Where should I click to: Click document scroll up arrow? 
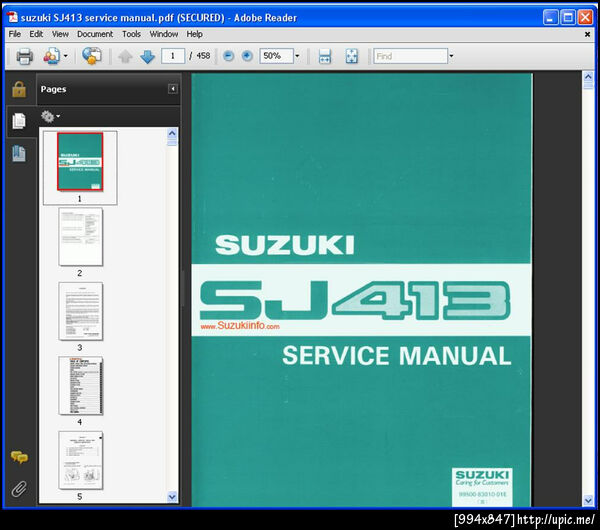tap(587, 77)
